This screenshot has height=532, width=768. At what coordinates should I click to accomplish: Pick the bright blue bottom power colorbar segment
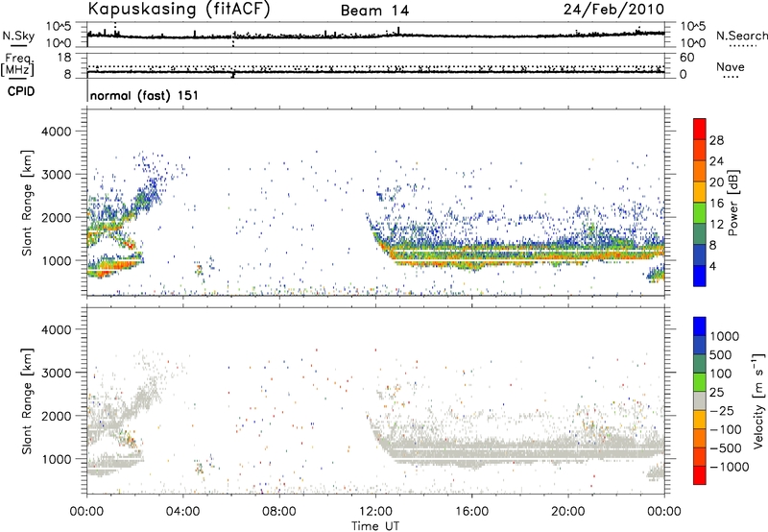700,276
